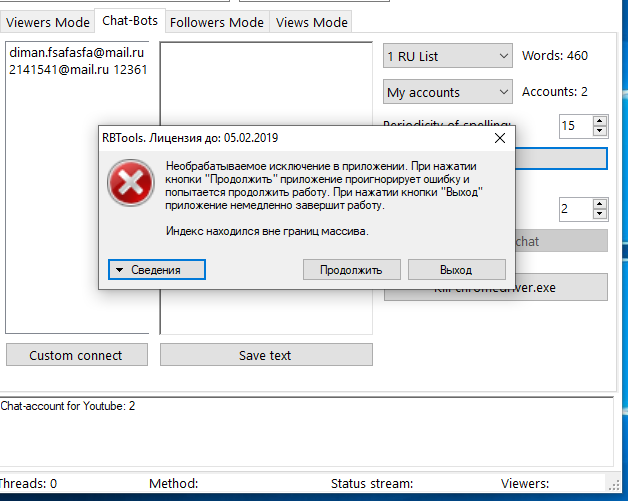Close the RBTools error dialog
The image size is (628, 501).
[x=499, y=137]
